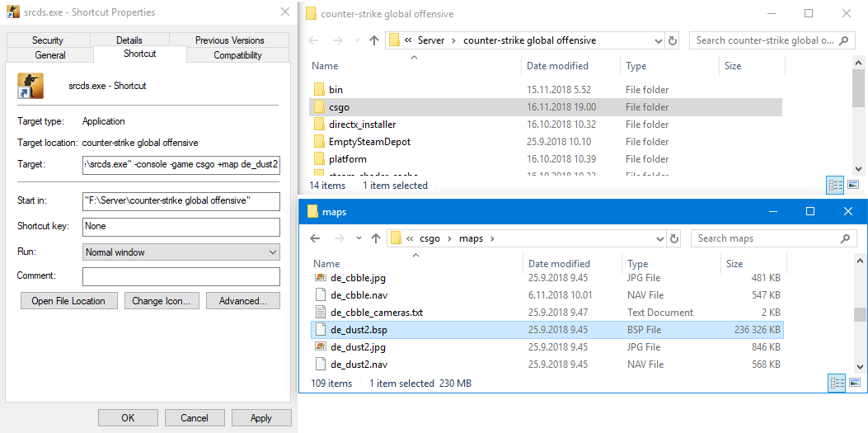Click the Search maps box
The image size is (868, 433).
pos(772,238)
